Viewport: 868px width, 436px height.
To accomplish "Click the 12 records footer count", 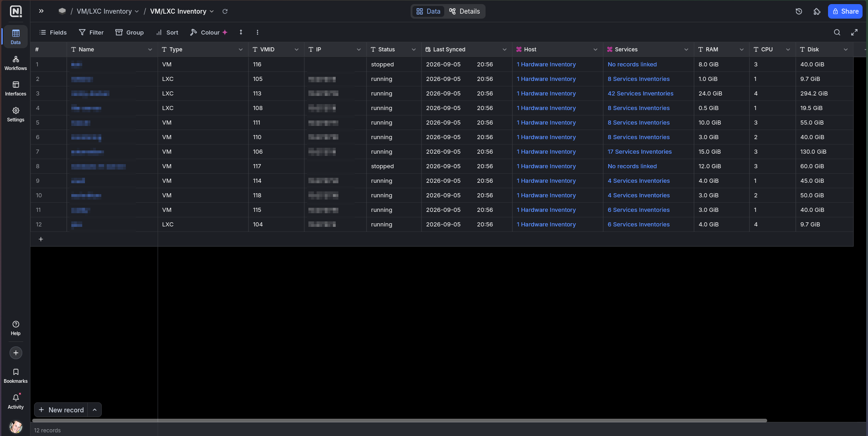I will pyautogui.click(x=47, y=431).
